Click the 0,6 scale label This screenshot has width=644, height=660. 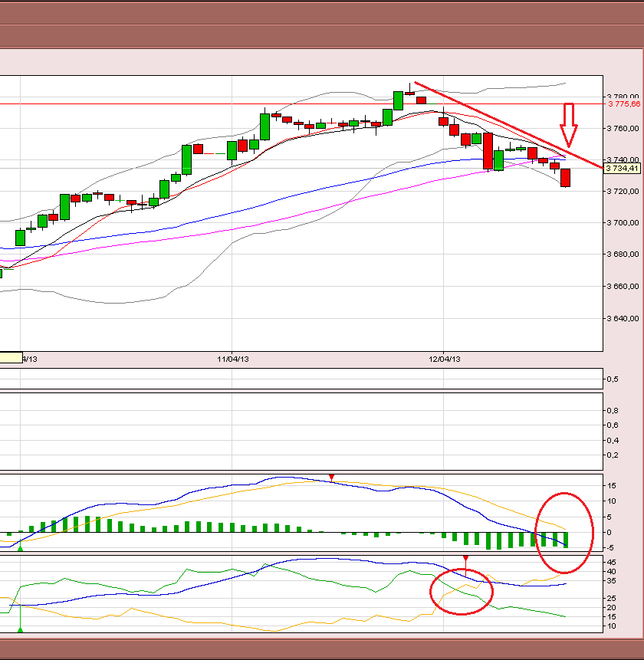click(x=613, y=425)
